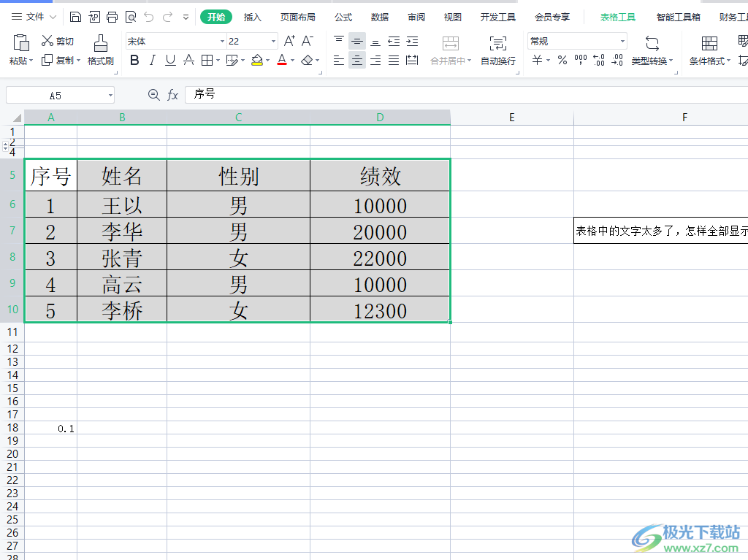
Task: Open font name 宋体 dropdown
Action: [222, 42]
